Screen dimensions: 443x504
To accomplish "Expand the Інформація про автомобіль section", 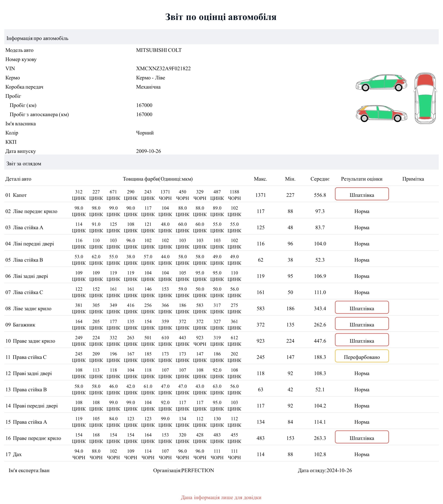I will [37, 38].
